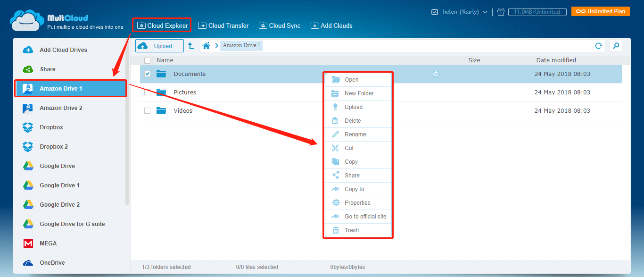Click the Pictures folder icon
644x277 pixels.
click(161, 92)
